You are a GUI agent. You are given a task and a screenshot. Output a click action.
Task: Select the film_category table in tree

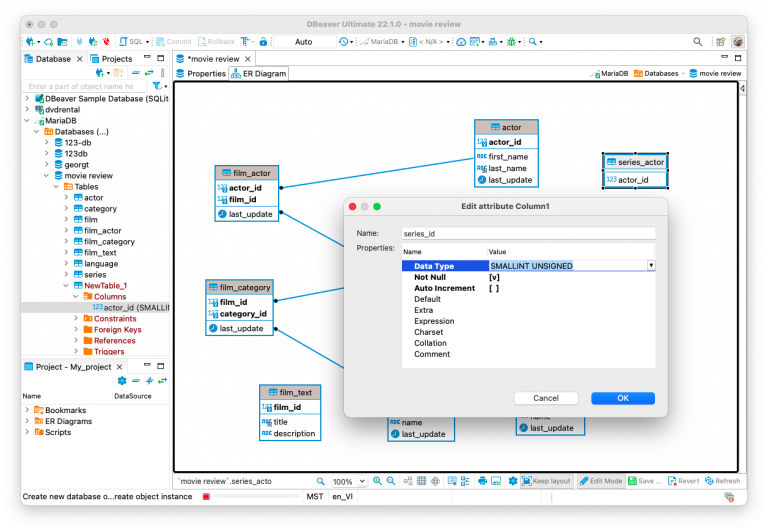pyautogui.click(x=109, y=241)
